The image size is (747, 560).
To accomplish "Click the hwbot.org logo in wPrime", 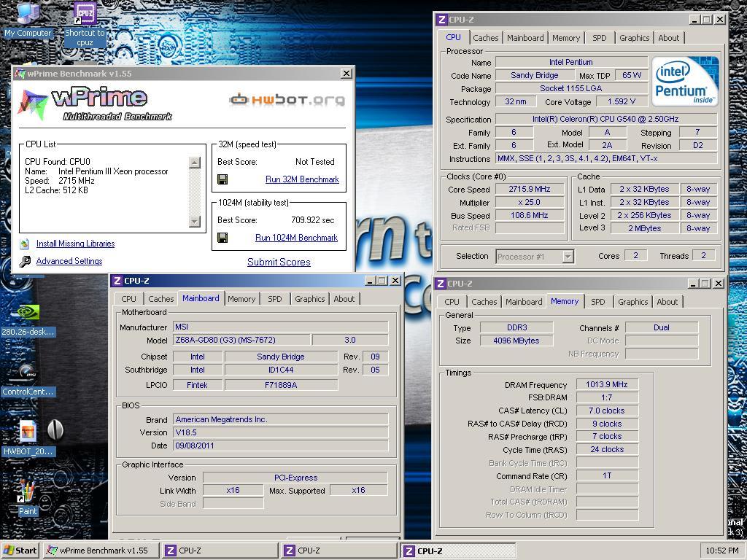I will (287, 99).
